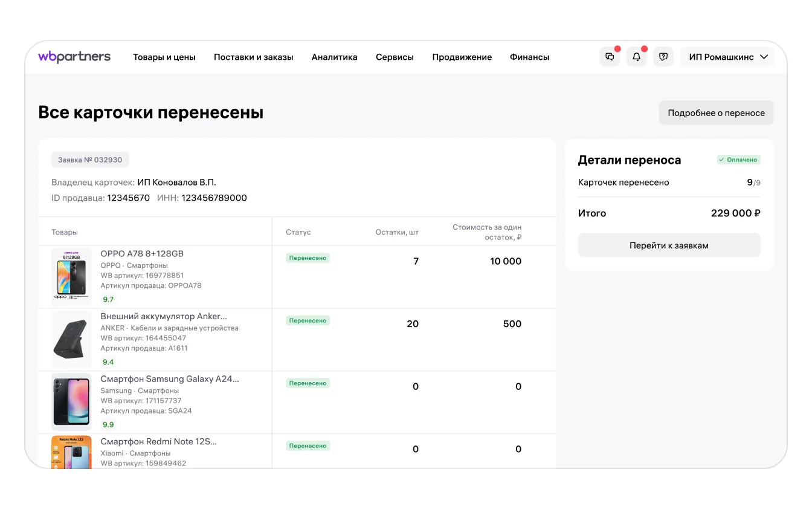Open the Поставки и заказы menu

pos(254,57)
